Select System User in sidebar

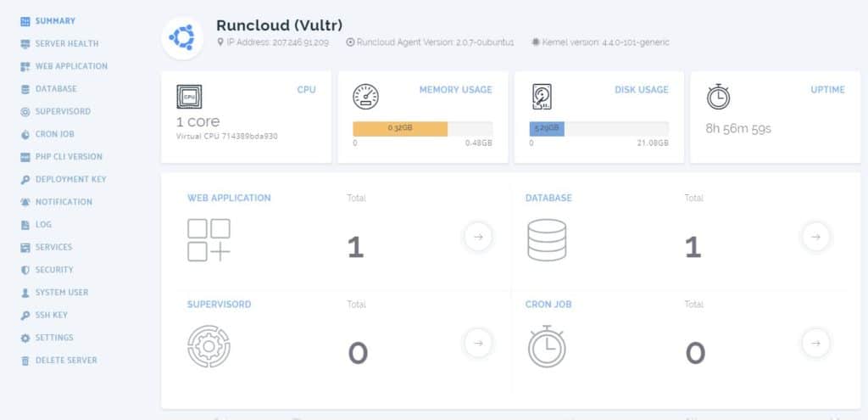coord(61,293)
